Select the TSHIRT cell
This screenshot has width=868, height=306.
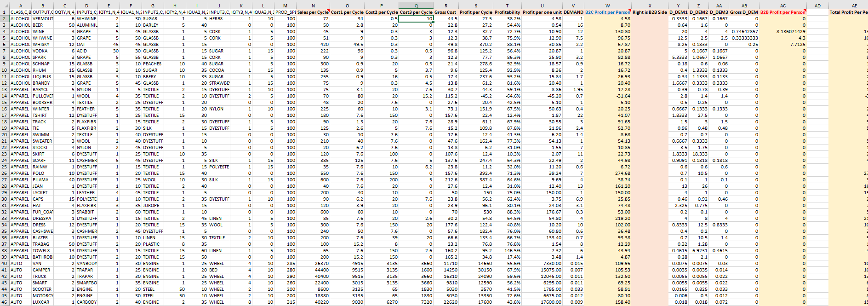43,115
